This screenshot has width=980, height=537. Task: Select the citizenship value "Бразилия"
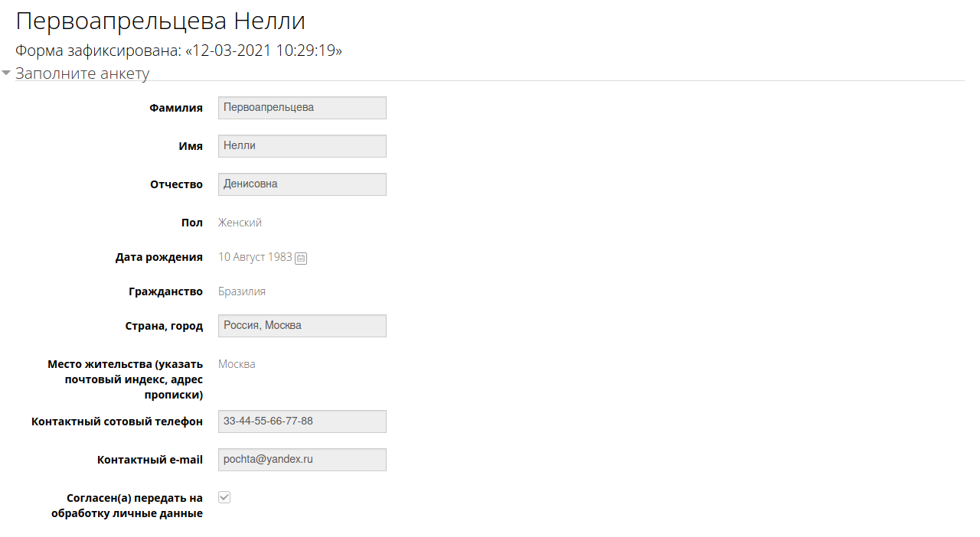coord(242,291)
